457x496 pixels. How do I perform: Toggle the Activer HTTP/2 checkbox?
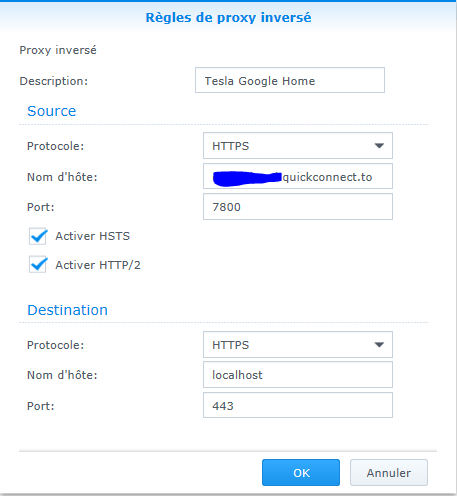38,265
